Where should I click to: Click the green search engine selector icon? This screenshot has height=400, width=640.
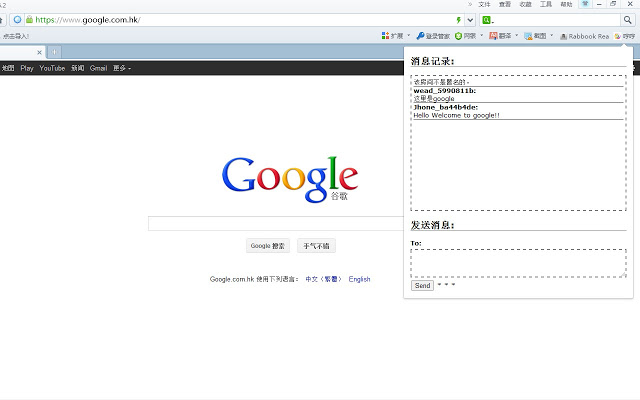tap(486, 20)
